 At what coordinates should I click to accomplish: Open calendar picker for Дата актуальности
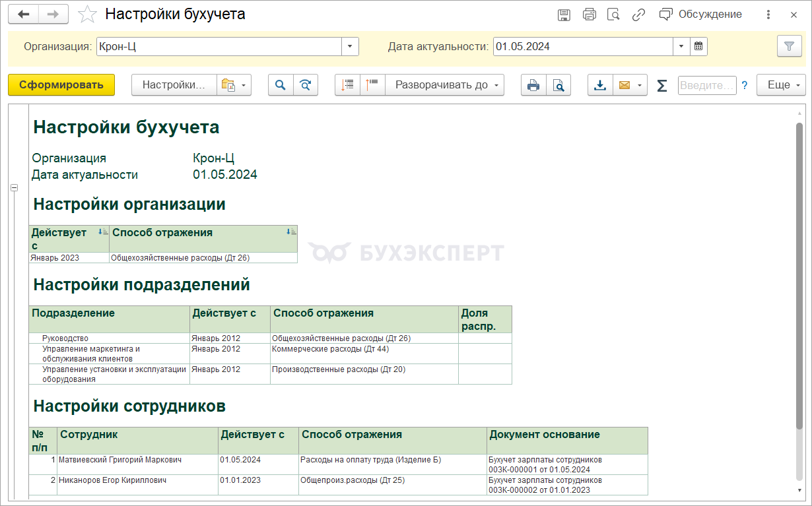(x=699, y=47)
